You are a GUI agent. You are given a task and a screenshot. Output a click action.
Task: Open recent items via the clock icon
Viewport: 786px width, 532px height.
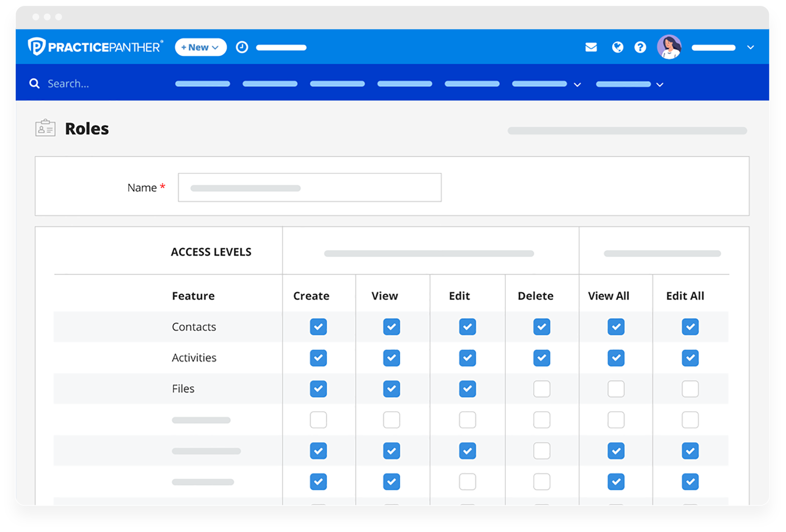[x=242, y=46]
